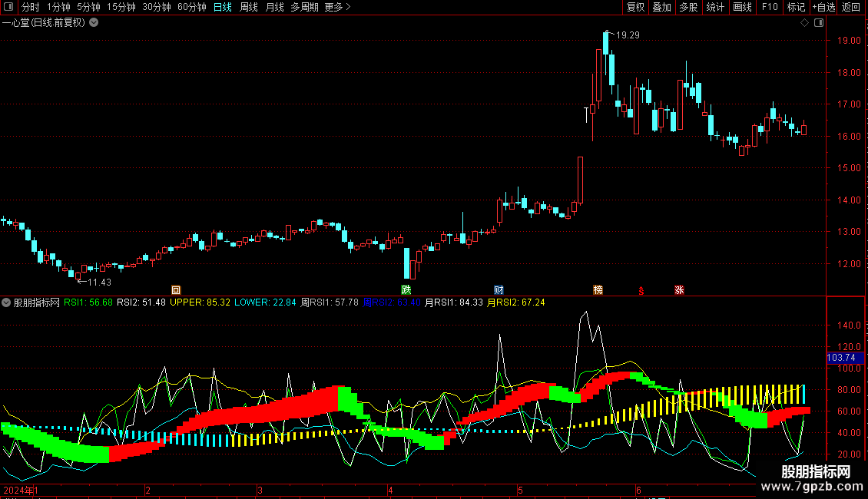Click the blue 财 event marker

[499, 290]
